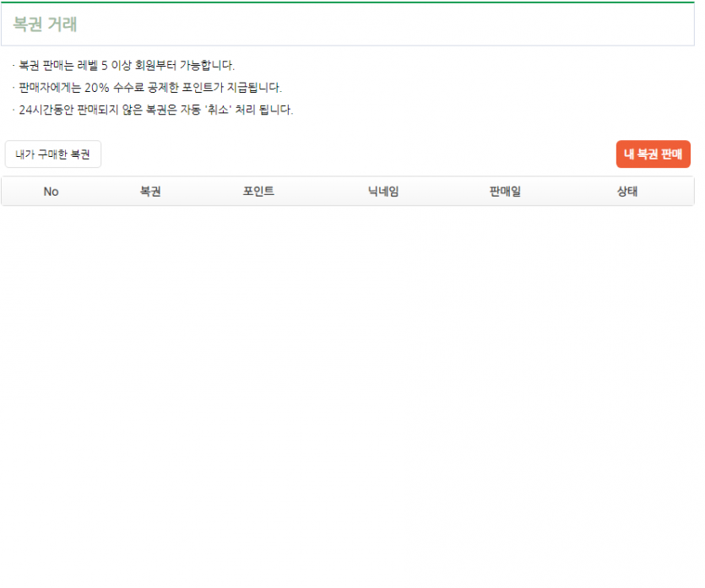Select the 'No' column header
The height and width of the screenshot is (588, 705).
[51, 192]
